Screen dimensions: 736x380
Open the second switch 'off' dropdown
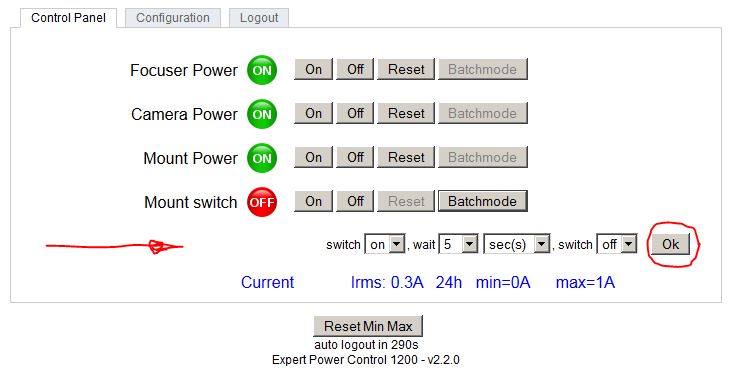[617, 244]
